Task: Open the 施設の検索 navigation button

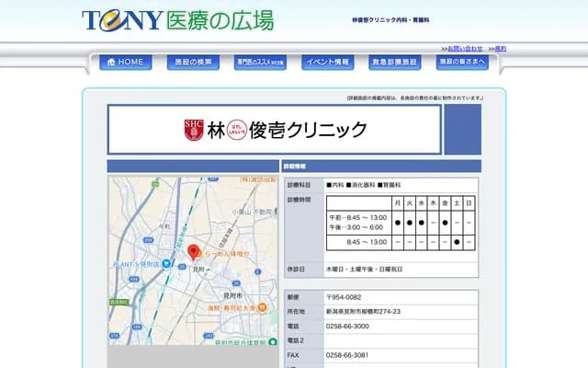Action: coord(193,63)
